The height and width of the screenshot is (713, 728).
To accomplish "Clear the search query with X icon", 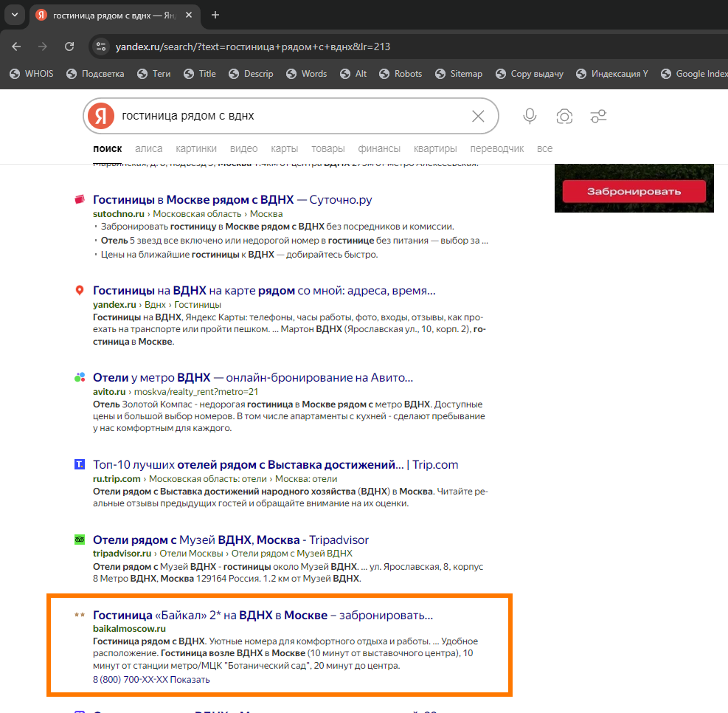I will [478, 116].
